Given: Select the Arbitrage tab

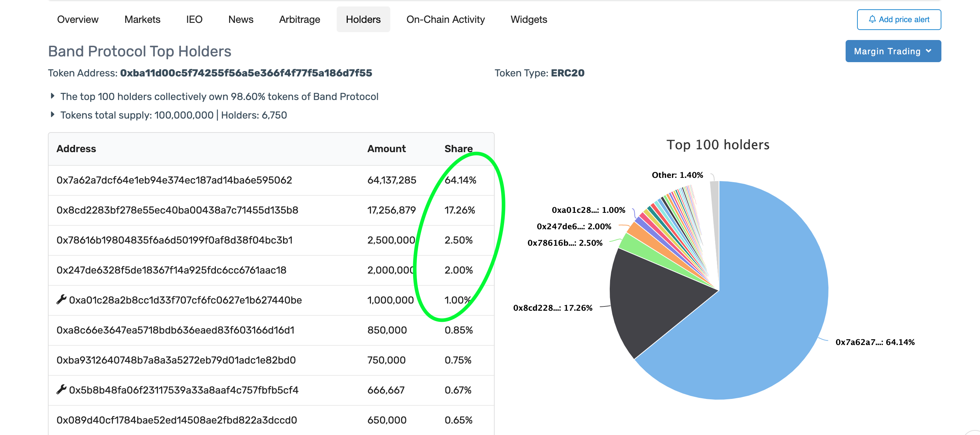Looking at the screenshot, I should click(300, 19).
